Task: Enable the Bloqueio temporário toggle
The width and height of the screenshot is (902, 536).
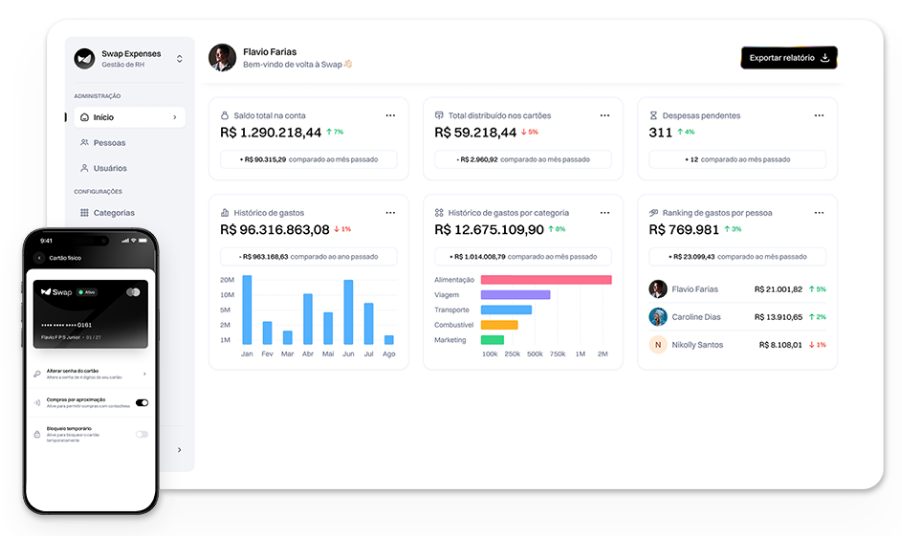Action: (142, 434)
